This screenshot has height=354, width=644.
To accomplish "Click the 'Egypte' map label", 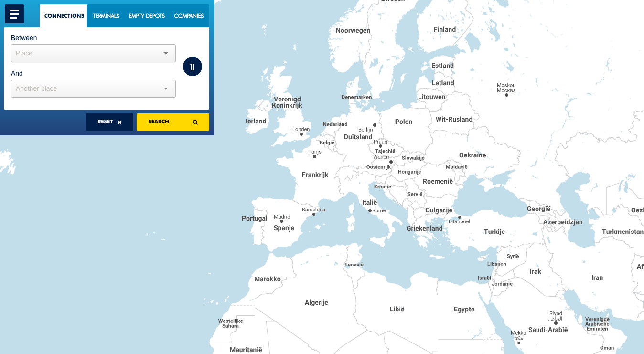I will coord(464,309).
